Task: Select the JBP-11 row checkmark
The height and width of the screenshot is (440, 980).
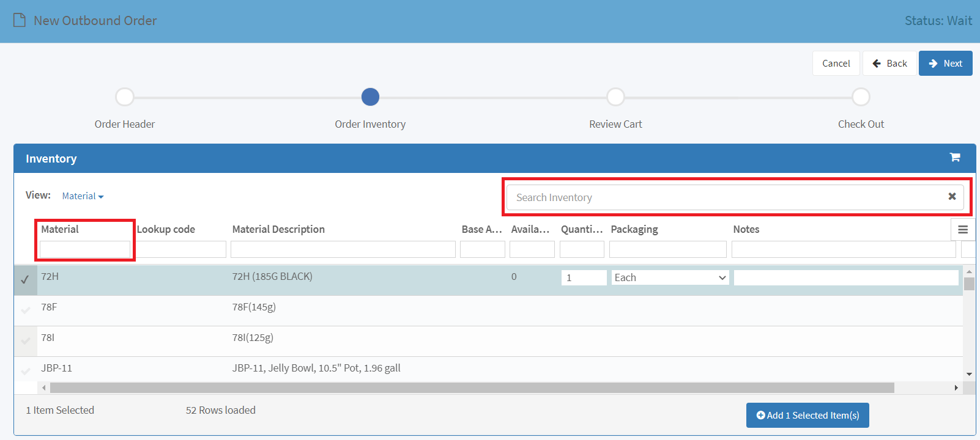Action: pyautogui.click(x=26, y=371)
